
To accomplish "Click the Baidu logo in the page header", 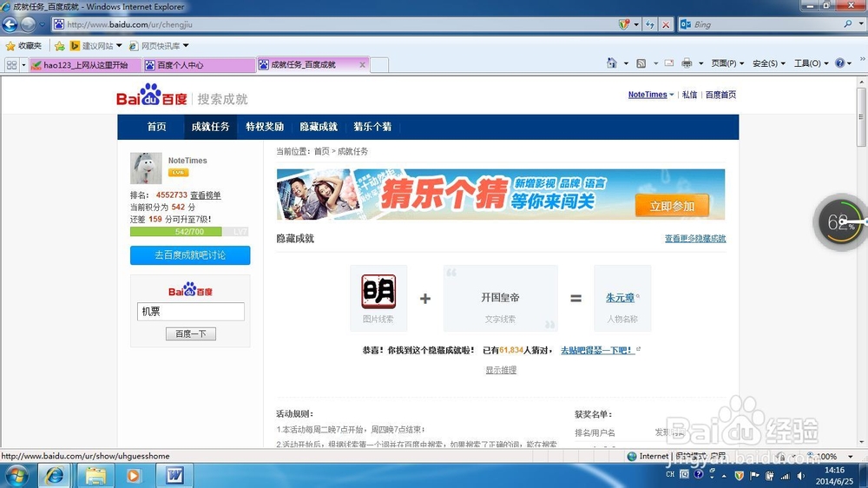I will pos(152,96).
